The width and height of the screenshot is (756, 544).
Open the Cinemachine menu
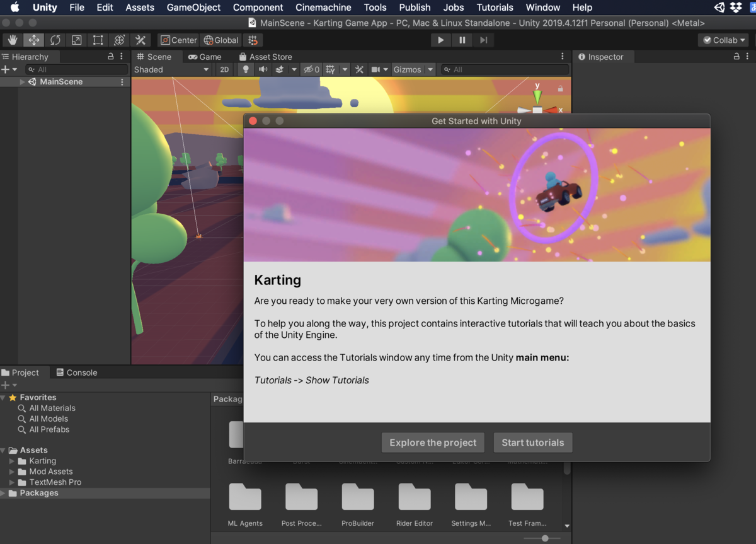(324, 8)
